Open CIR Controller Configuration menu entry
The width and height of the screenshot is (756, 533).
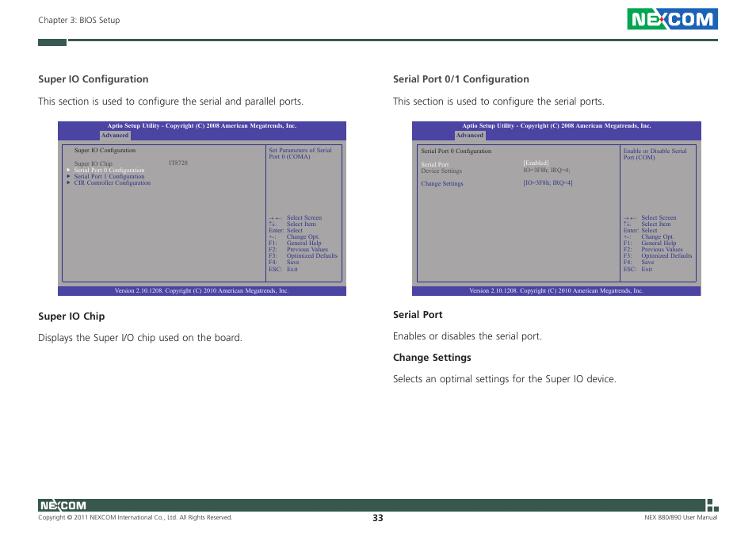113,182
